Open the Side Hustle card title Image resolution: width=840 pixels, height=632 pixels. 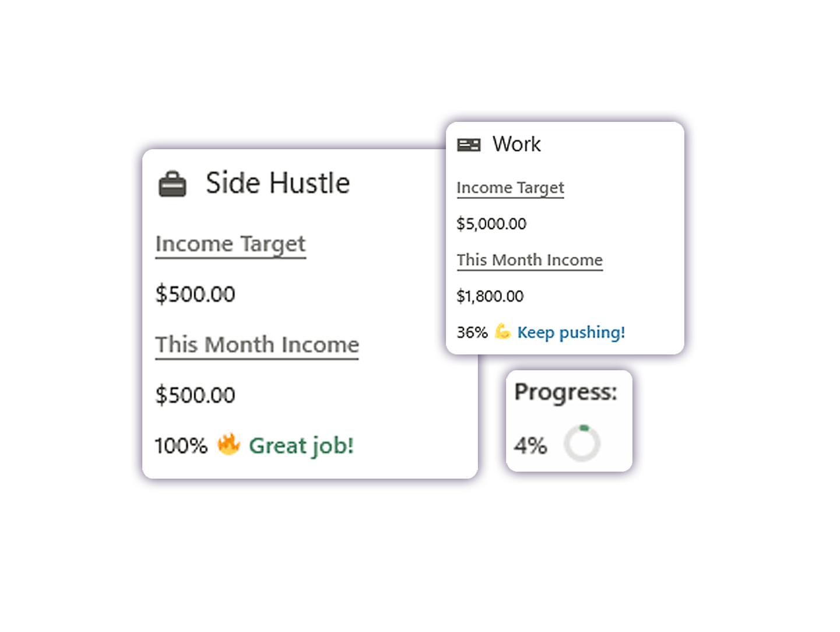[277, 183]
